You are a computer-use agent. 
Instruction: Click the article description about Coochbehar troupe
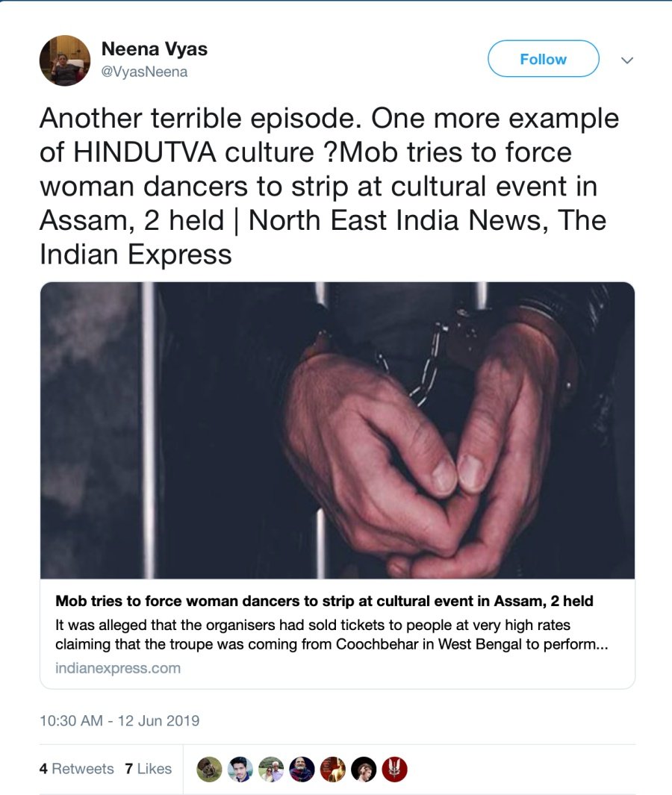pos(331,634)
